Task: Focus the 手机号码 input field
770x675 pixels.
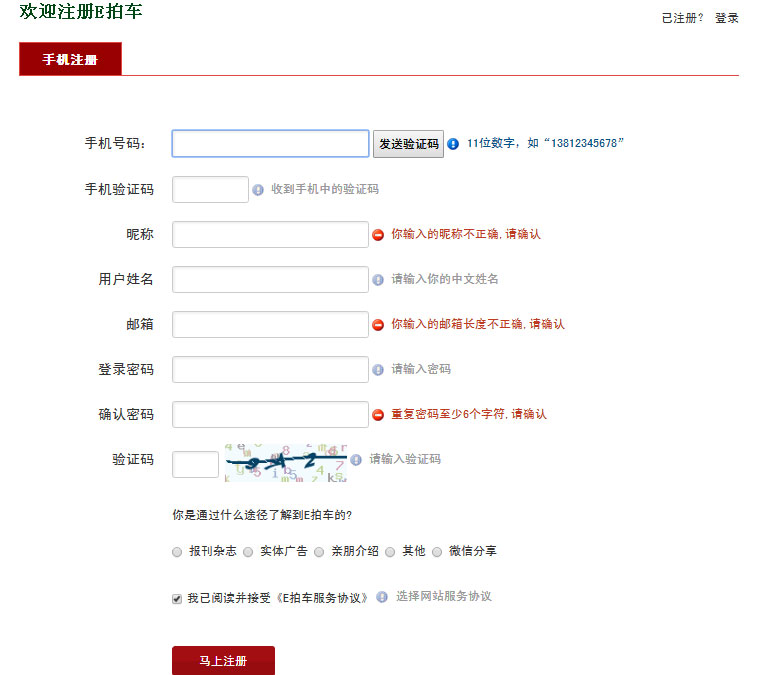Action: pos(270,143)
